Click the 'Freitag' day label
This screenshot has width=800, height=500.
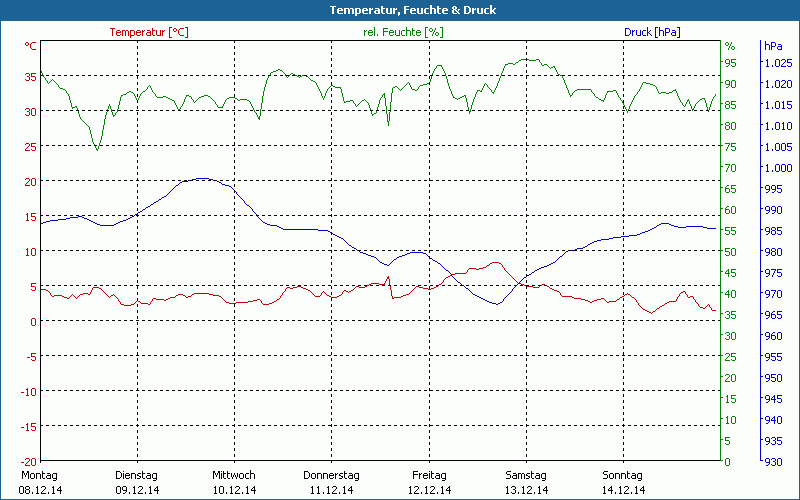[429, 476]
